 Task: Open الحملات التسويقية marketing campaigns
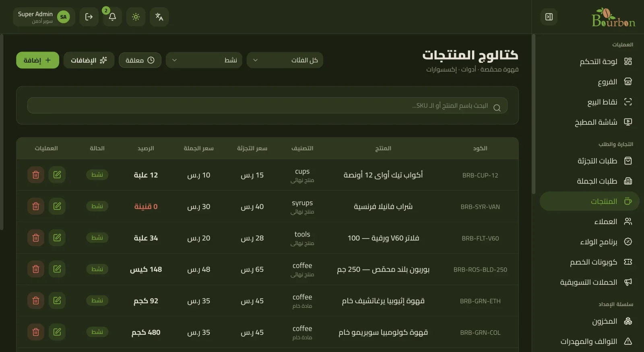[590, 282]
